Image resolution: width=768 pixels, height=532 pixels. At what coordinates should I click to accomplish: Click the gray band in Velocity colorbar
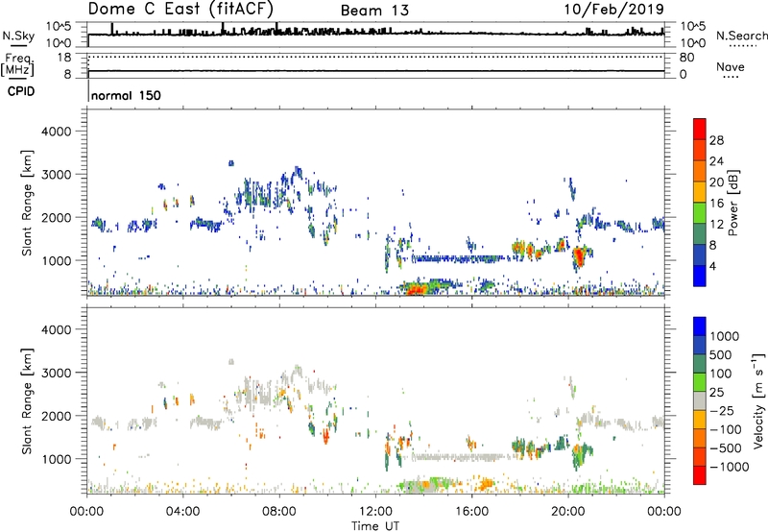coord(700,400)
